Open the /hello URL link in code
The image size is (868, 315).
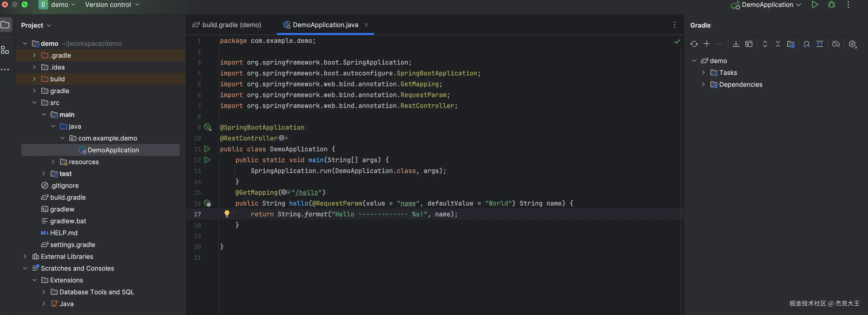tap(308, 192)
